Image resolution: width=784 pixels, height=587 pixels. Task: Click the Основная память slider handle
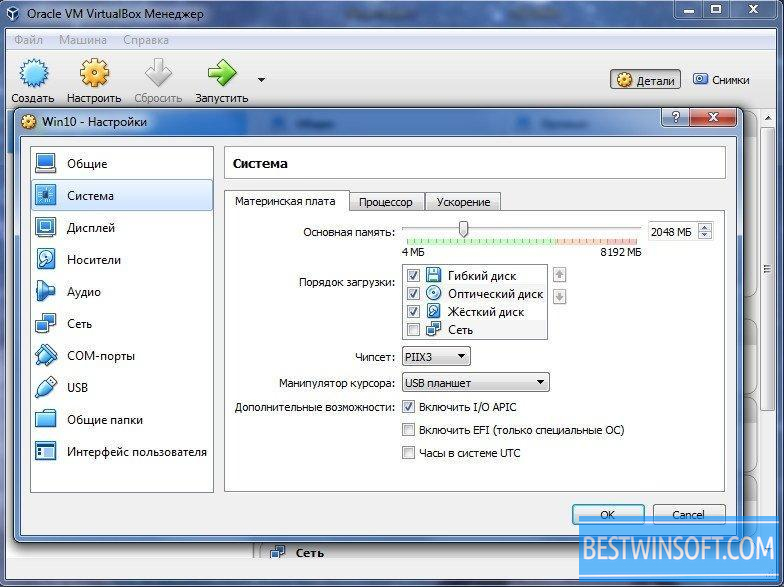coord(464,229)
